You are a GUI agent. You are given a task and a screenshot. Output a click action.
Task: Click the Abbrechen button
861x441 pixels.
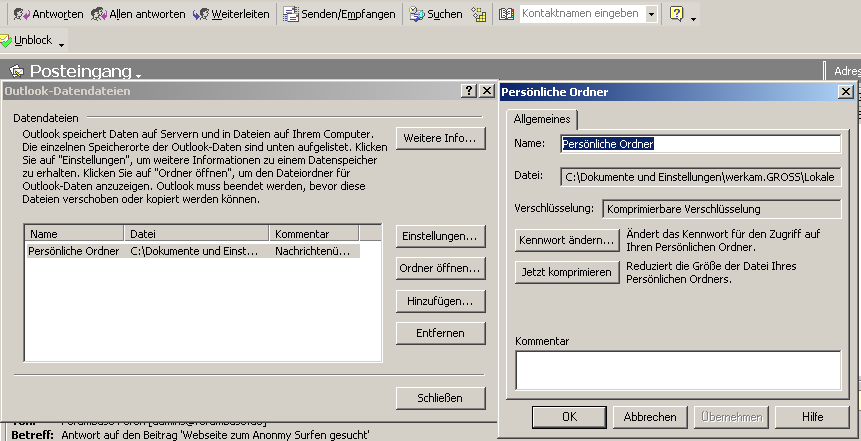[650, 417]
